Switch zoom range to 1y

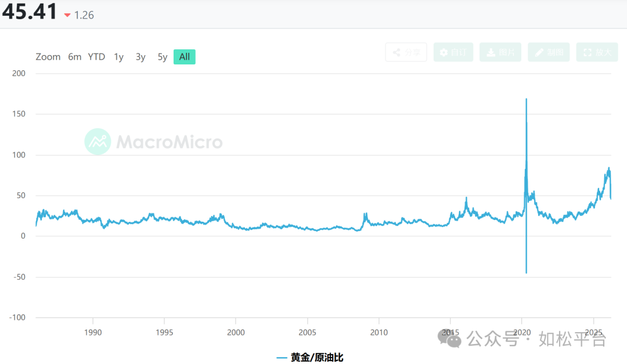118,57
